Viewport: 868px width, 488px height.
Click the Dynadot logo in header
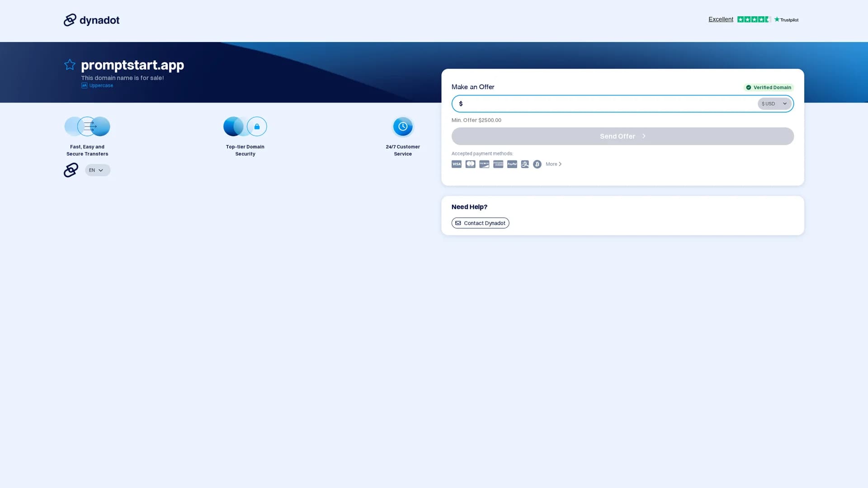click(x=91, y=20)
